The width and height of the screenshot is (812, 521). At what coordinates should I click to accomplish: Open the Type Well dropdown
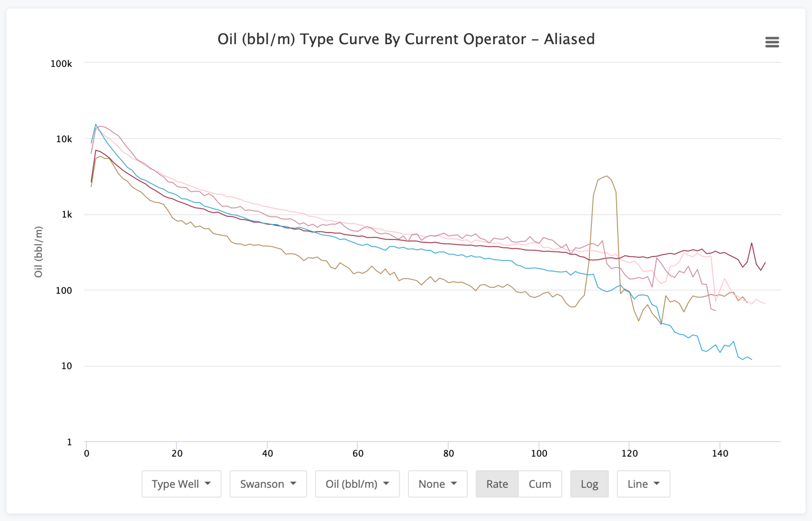(181, 484)
